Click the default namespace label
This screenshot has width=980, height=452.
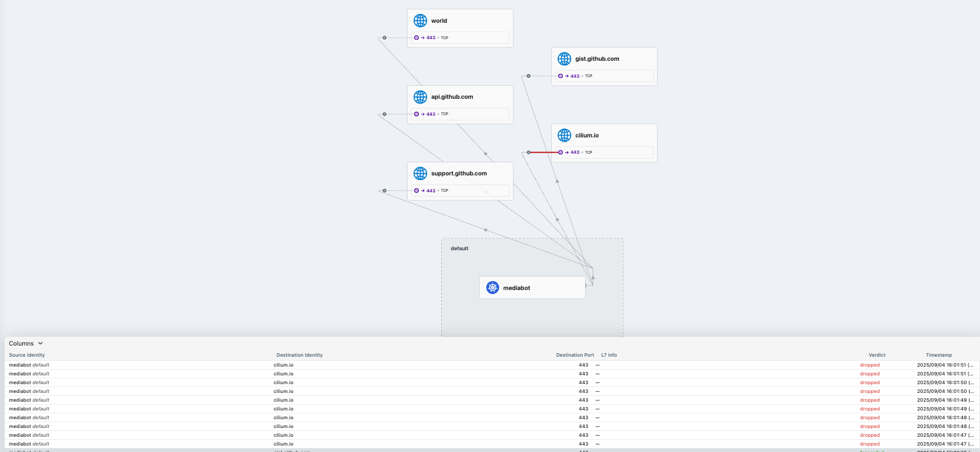pyautogui.click(x=459, y=249)
